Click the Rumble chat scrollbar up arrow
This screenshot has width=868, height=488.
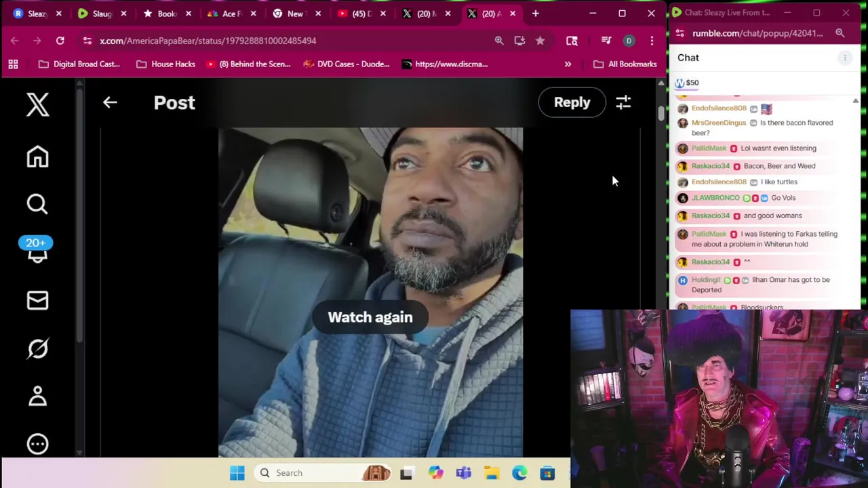tap(855, 101)
